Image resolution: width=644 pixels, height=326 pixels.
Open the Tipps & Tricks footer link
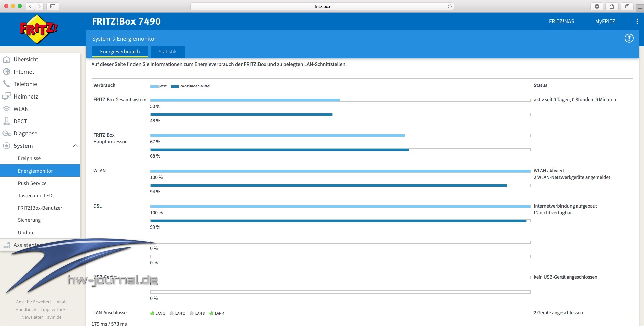tap(54, 310)
